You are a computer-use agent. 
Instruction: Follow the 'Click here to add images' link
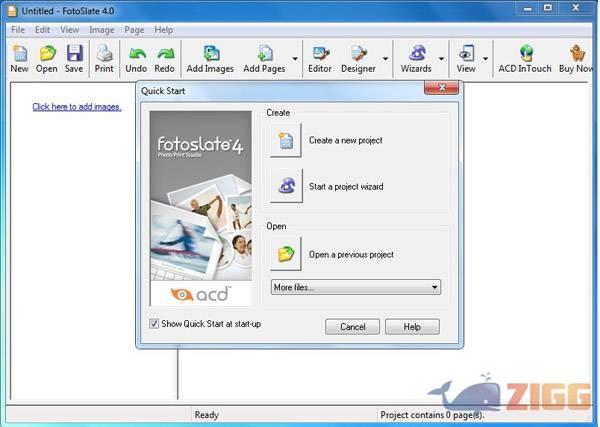(x=77, y=107)
